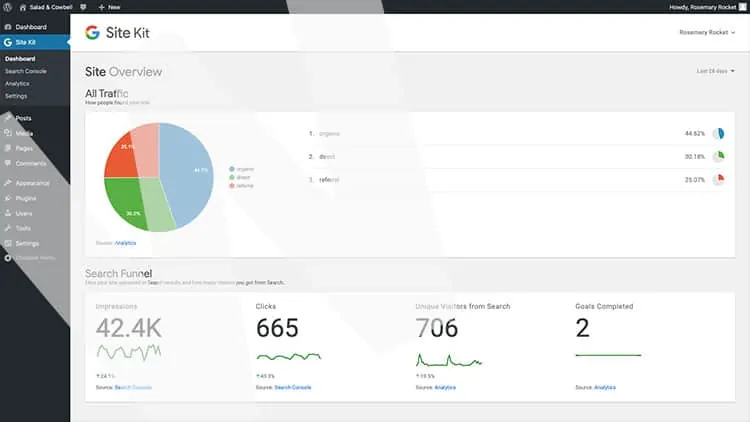Click the mini pie icon next to 25.07%
The image size is (750, 422).
pyautogui.click(x=718, y=180)
